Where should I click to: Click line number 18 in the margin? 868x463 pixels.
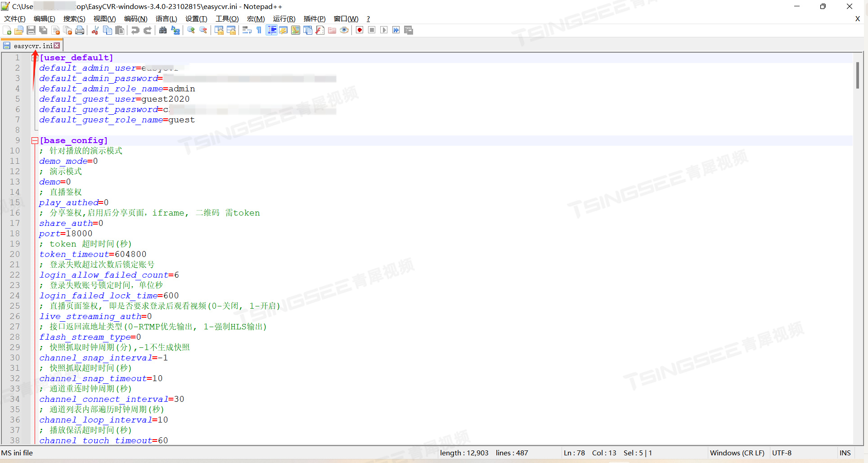click(x=15, y=234)
